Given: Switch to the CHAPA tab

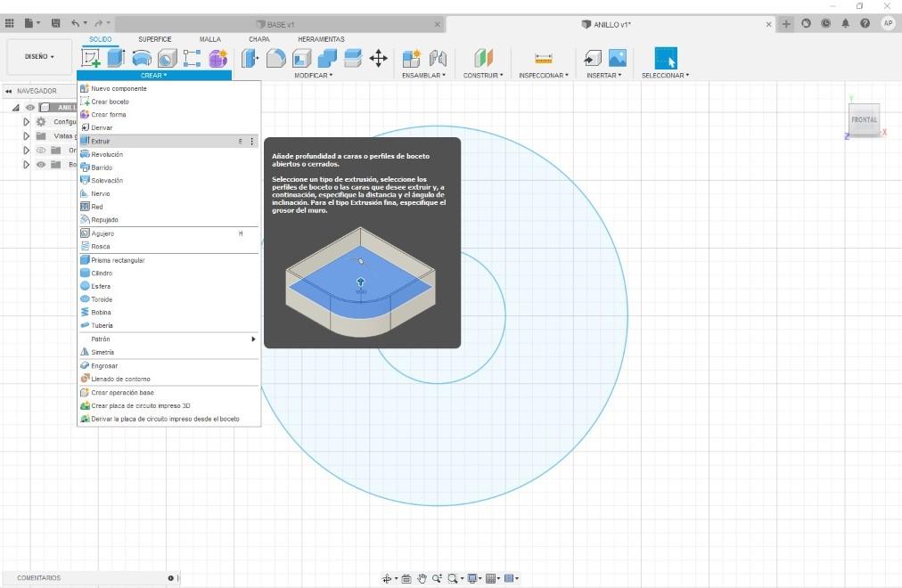Looking at the screenshot, I should click(x=258, y=39).
